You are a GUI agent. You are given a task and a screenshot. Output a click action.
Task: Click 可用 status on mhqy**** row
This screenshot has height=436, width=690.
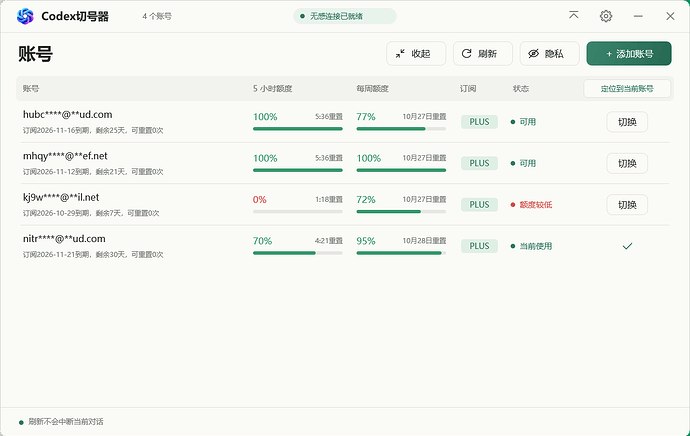[x=523, y=163]
